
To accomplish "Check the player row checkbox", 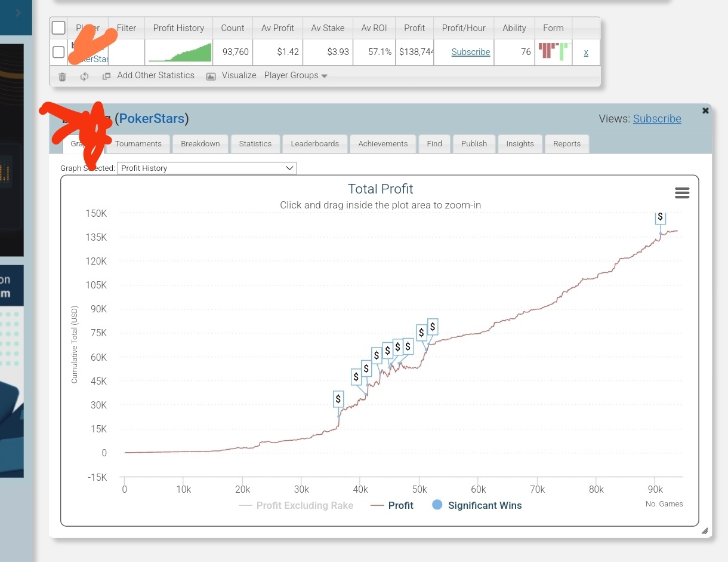I will [58, 52].
